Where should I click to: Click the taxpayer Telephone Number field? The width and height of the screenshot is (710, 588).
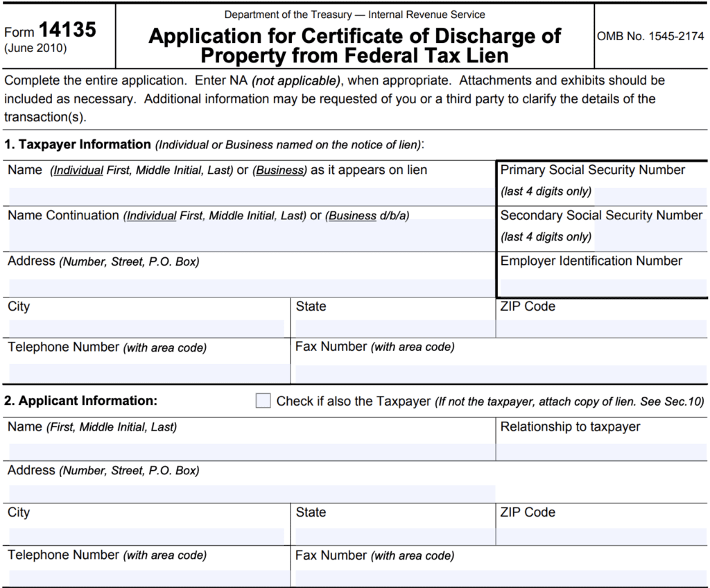pyautogui.click(x=139, y=372)
